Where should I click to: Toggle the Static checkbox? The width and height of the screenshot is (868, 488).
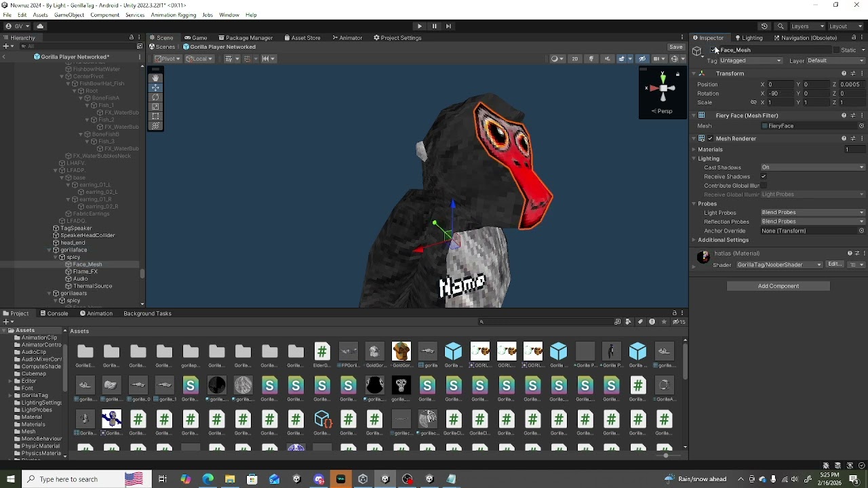coord(837,50)
